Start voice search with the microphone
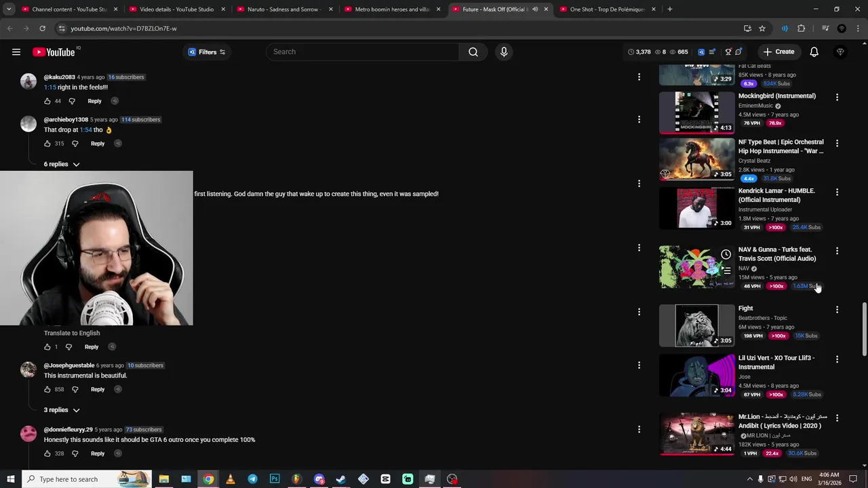The height and width of the screenshot is (488, 868). tap(504, 52)
